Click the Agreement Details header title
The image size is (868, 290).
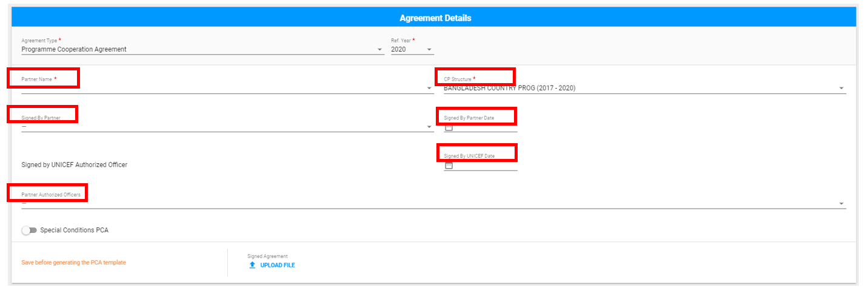pos(435,18)
